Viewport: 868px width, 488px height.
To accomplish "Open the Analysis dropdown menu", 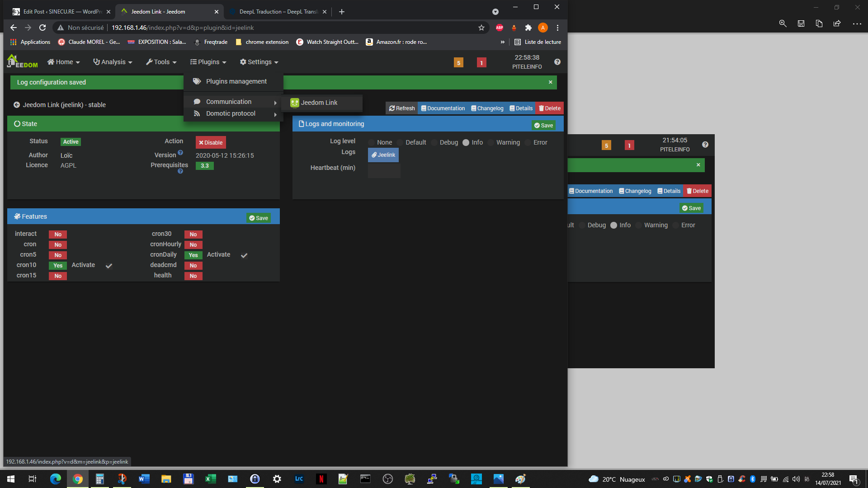I will coord(113,62).
